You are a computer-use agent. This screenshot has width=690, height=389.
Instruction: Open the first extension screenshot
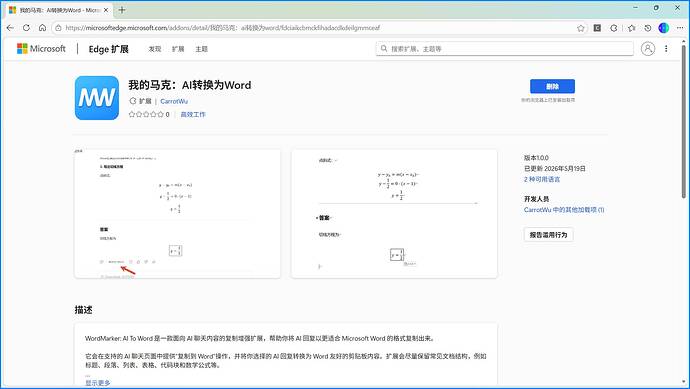tap(177, 214)
